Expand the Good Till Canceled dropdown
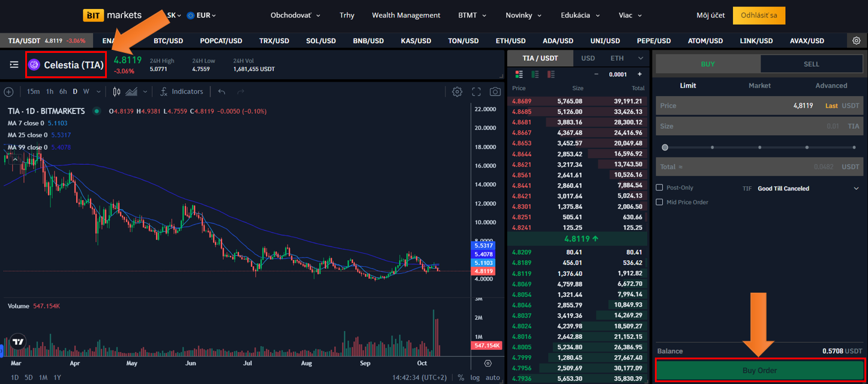The image size is (868, 384). [x=856, y=189]
